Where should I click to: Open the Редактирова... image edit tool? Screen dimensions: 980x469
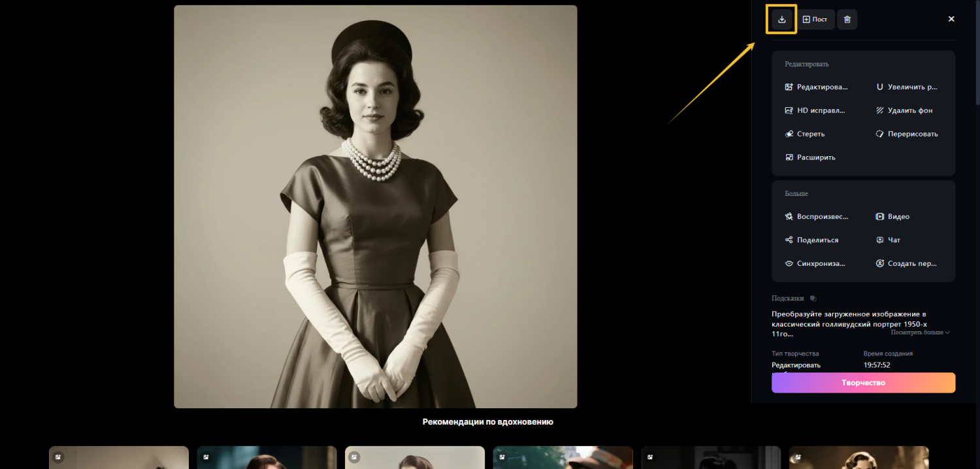[816, 87]
